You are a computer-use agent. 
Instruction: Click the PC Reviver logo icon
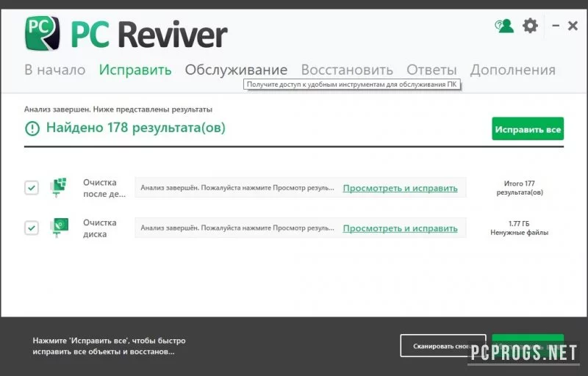[x=43, y=33]
